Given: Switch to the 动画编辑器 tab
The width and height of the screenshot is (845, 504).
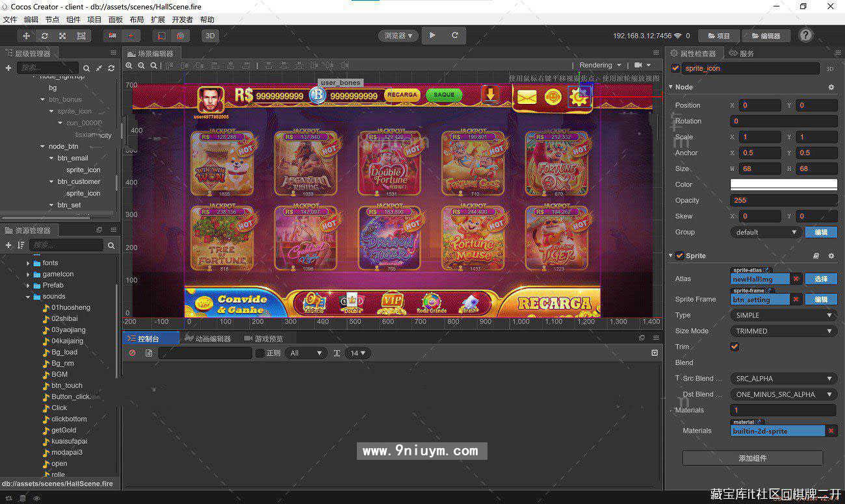Looking at the screenshot, I should (207, 338).
